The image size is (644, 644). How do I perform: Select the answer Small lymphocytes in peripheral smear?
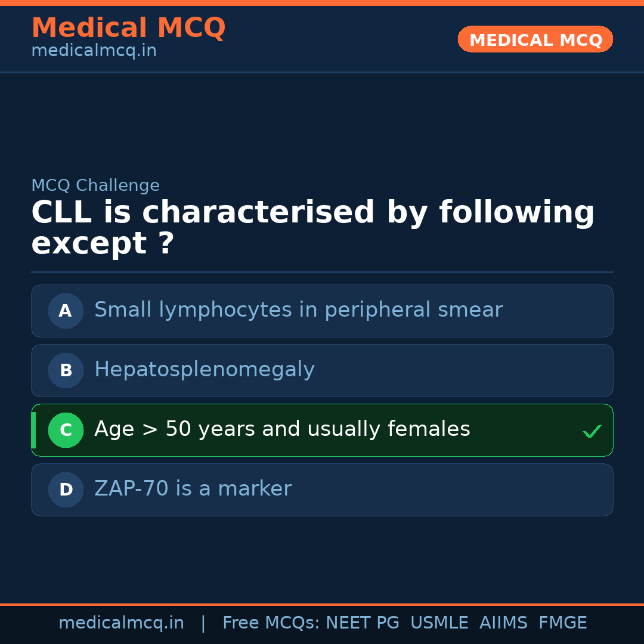tap(298, 310)
